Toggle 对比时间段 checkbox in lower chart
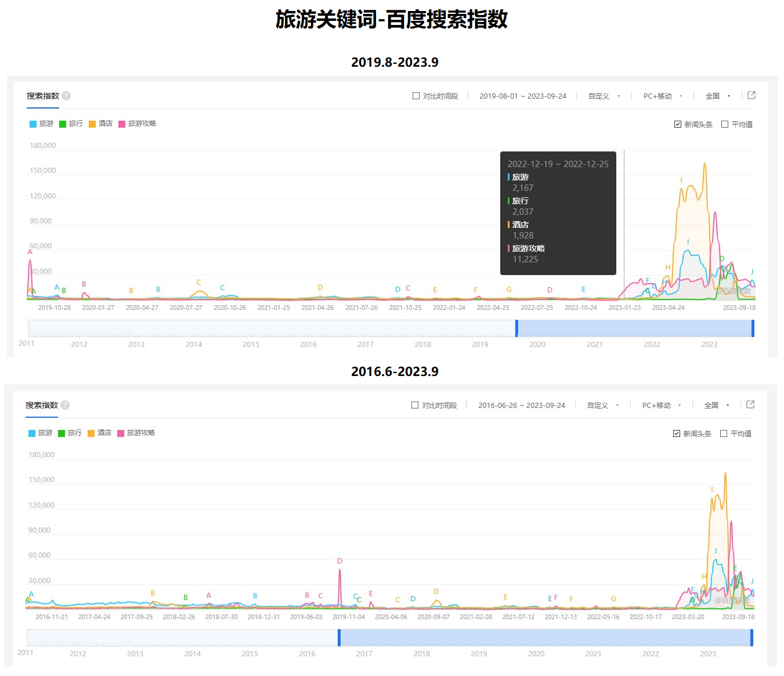Viewport: 784px width, 676px height. (x=415, y=405)
